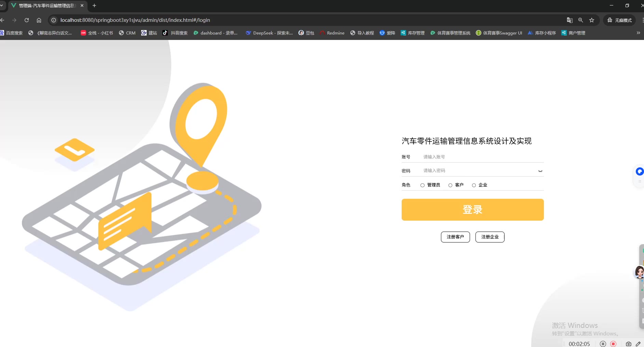
Task: Open the 商户管理 bookmark
Action: [573, 33]
